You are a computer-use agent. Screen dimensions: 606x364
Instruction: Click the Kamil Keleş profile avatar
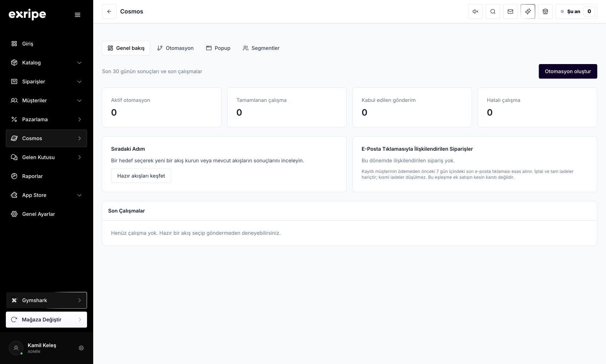point(16,348)
